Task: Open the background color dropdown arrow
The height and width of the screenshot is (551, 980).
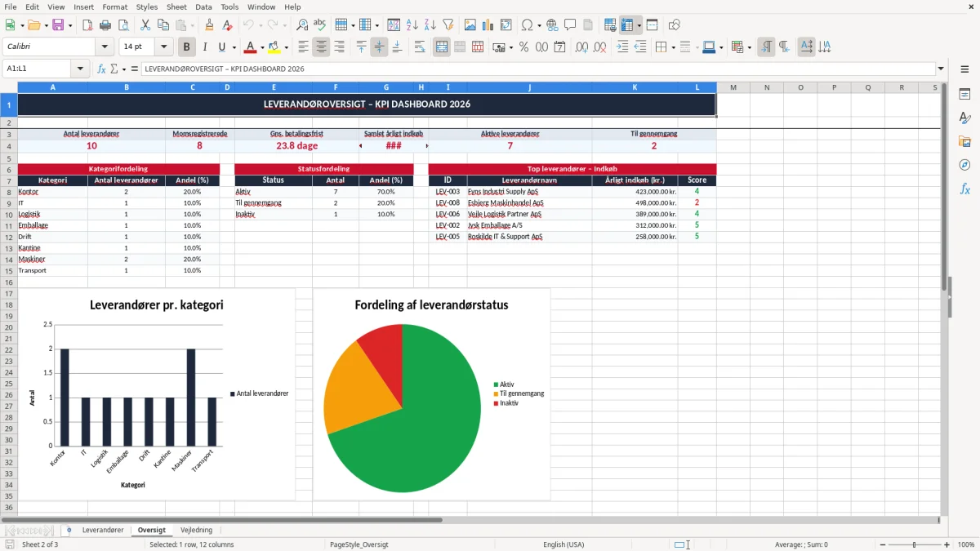Action: coord(286,47)
